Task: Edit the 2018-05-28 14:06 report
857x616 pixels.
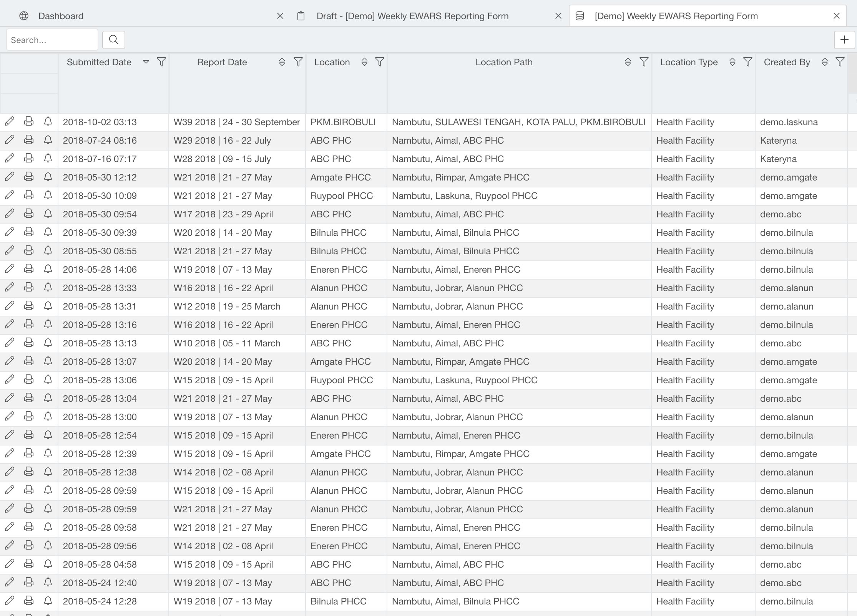Action: 10,269
